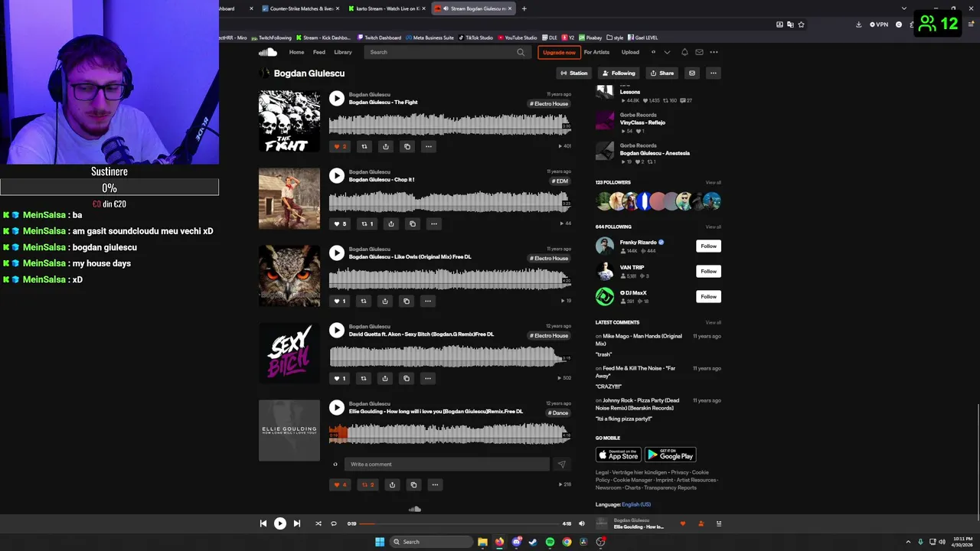Follow VAN TRIP

[708, 271]
